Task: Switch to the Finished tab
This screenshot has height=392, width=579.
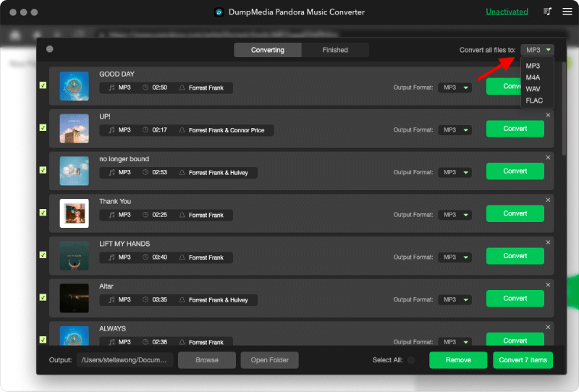Action: pyautogui.click(x=335, y=50)
